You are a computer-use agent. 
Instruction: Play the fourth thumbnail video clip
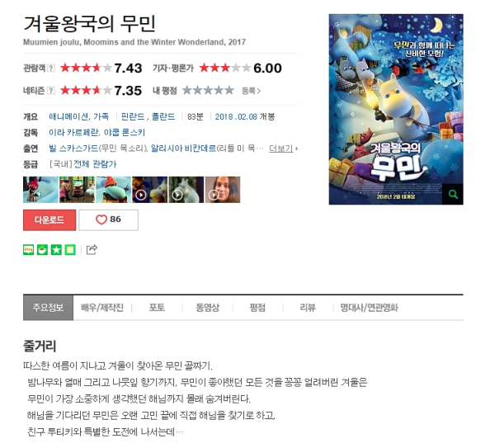(149, 190)
